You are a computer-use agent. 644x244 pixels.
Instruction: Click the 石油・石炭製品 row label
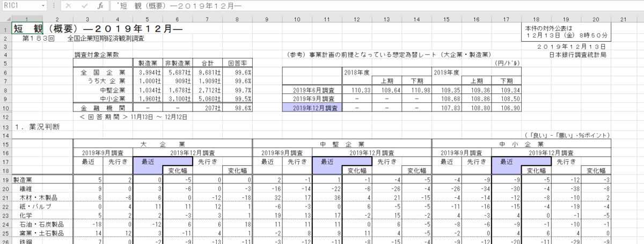pos(42,224)
